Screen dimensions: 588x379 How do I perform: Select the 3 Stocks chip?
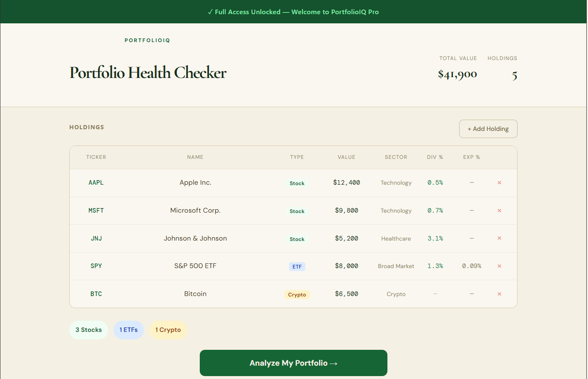(x=88, y=330)
